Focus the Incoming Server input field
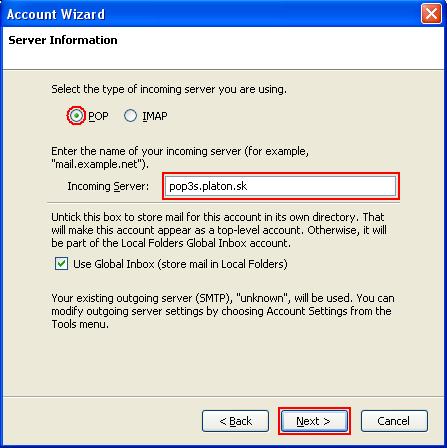 coord(281,186)
